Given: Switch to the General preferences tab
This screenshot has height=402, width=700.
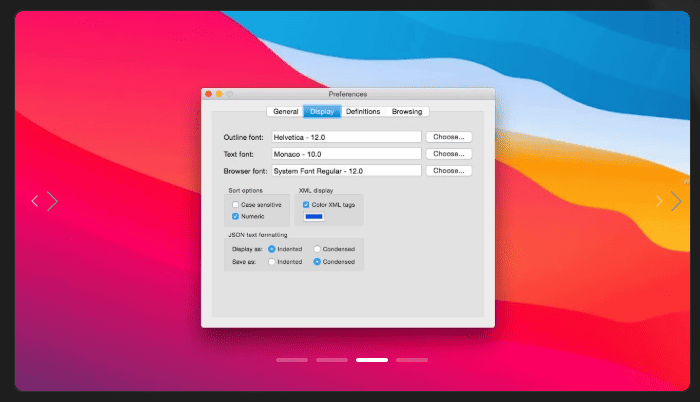Looking at the screenshot, I should pos(285,112).
